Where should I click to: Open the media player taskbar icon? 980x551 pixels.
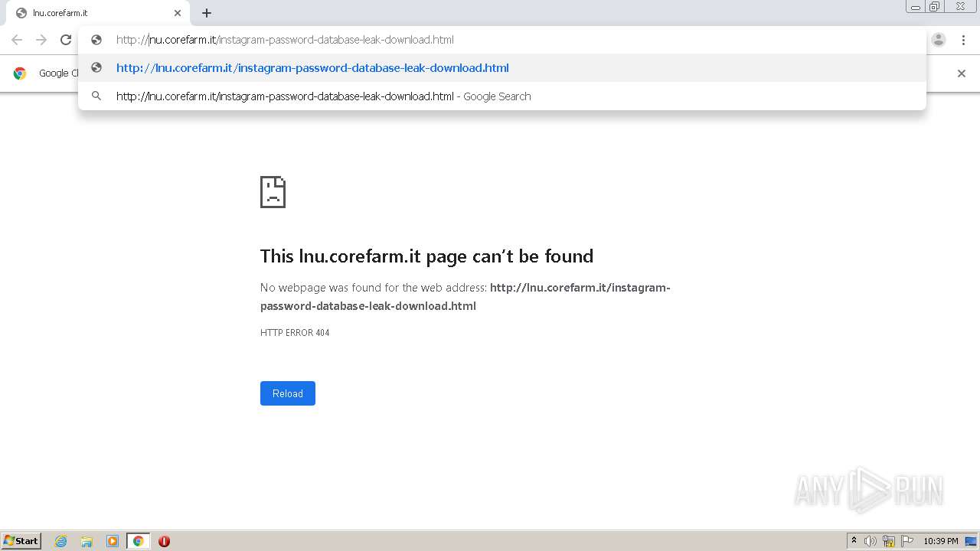coord(113,541)
